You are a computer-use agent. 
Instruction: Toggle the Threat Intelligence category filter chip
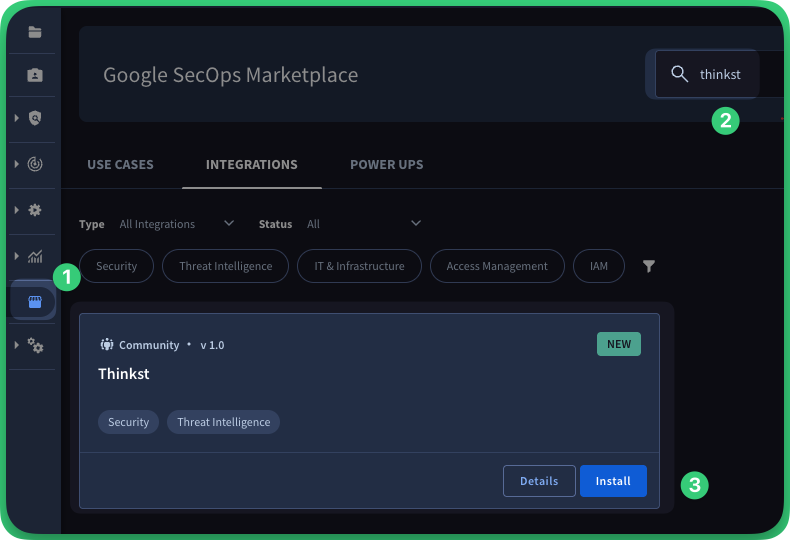pos(225,266)
